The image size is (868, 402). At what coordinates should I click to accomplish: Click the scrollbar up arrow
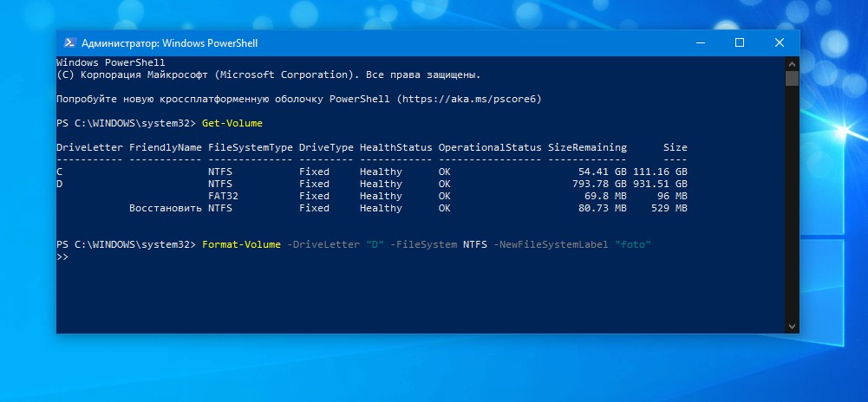[793, 63]
